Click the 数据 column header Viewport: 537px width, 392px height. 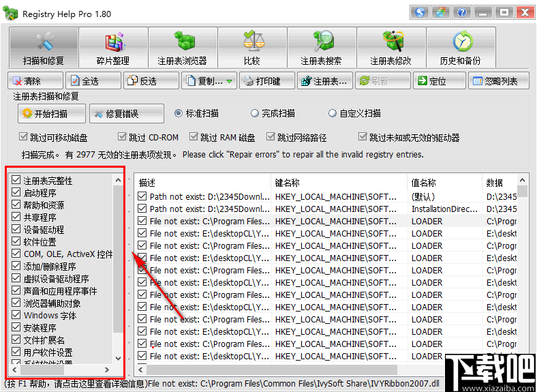(500, 183)
